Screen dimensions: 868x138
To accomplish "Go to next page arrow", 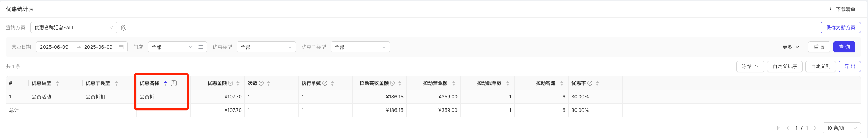I will click(x=815, y=128).
